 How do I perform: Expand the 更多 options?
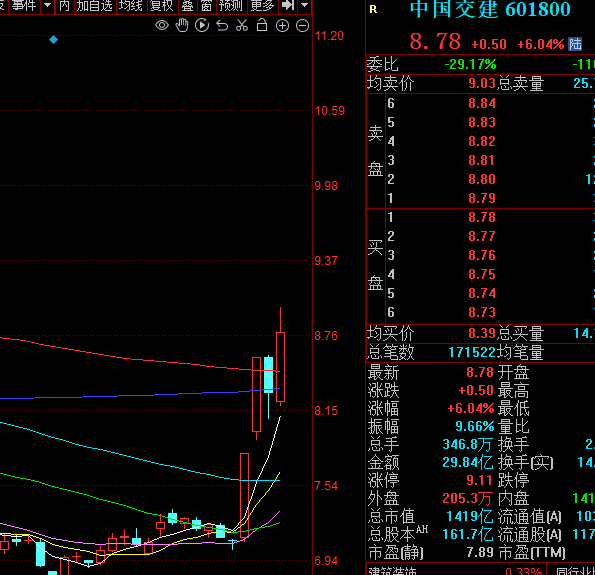pyautogui.click(x=262, y=6)
